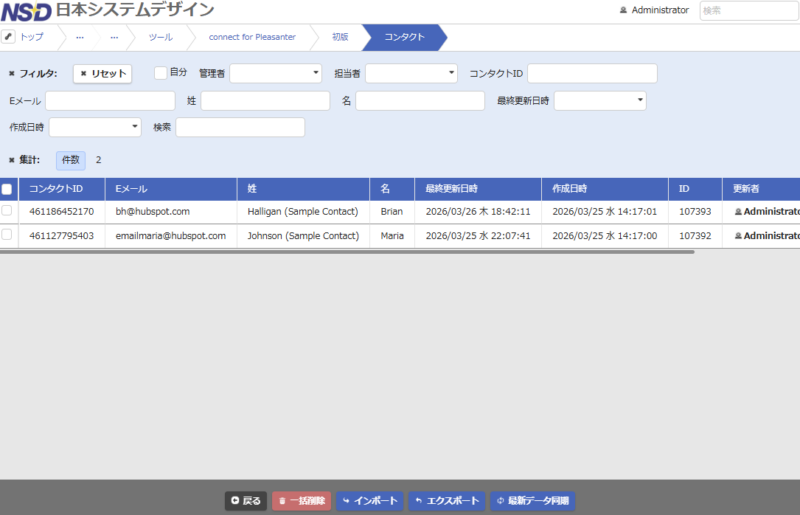Select the row checkbox for Brian Halligan
800x515 pixels.
(x=7, y=212)
